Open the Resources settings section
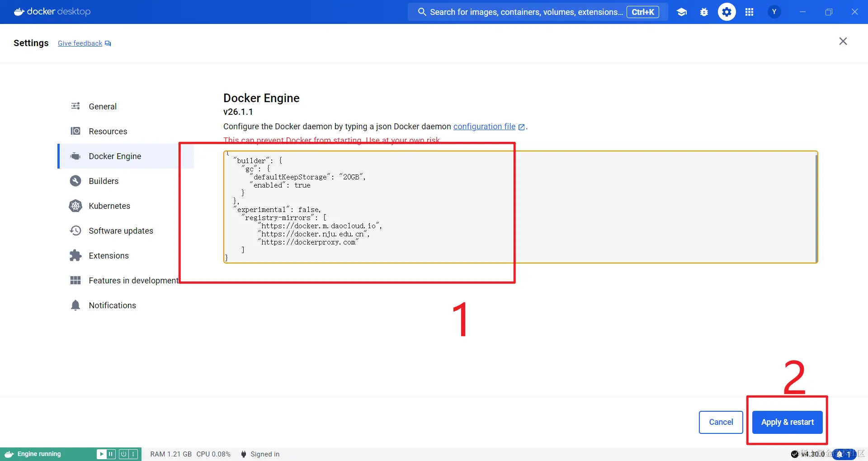This screenshot has width=868, height=461. pyautogui.click(x=126, y=131)
